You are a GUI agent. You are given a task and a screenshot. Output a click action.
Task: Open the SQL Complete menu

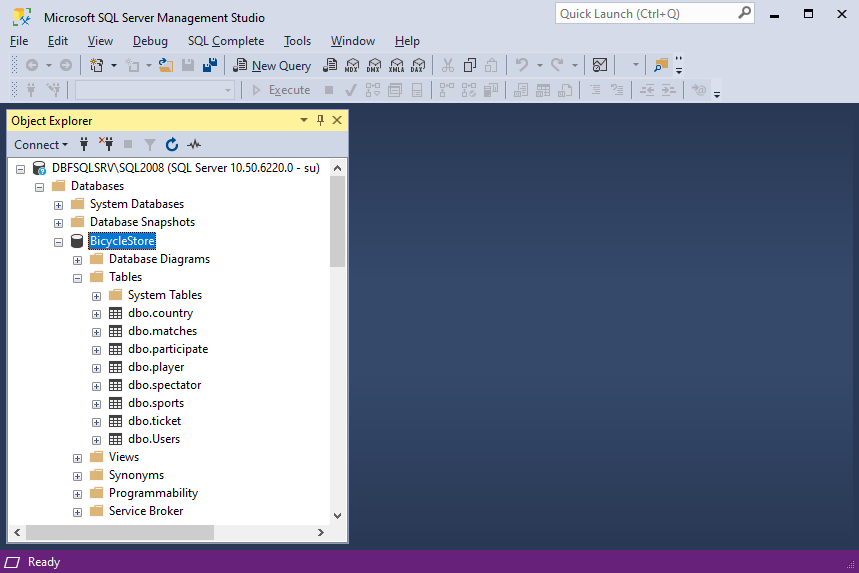(226, 41)
